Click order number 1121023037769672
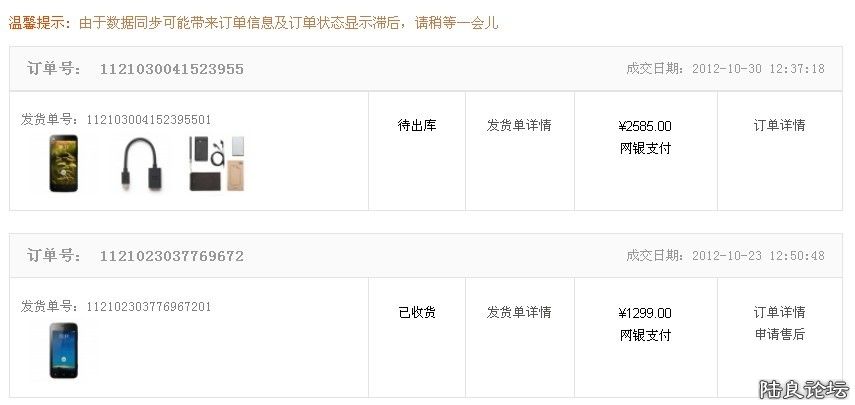 [x=171, y=257]
